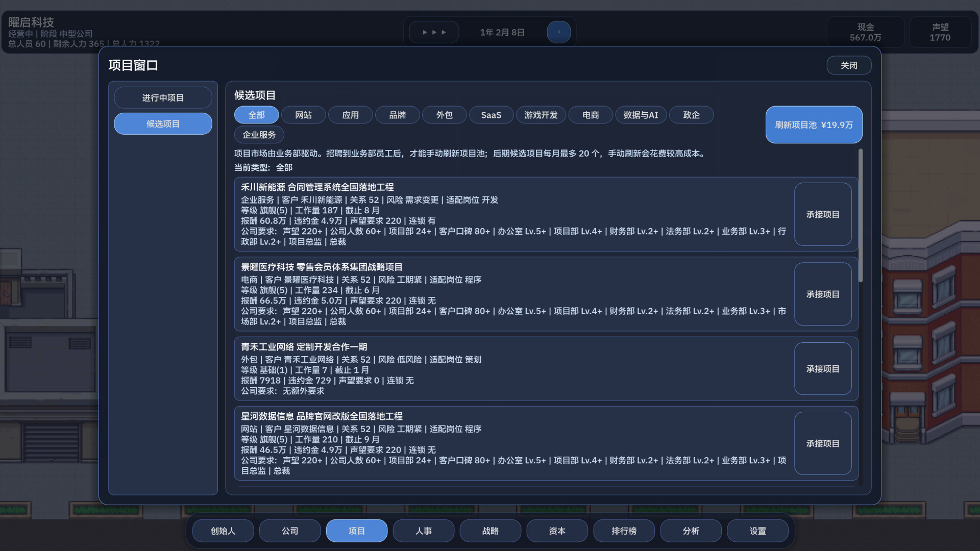Filter candidate projects by SaaS

491,115
